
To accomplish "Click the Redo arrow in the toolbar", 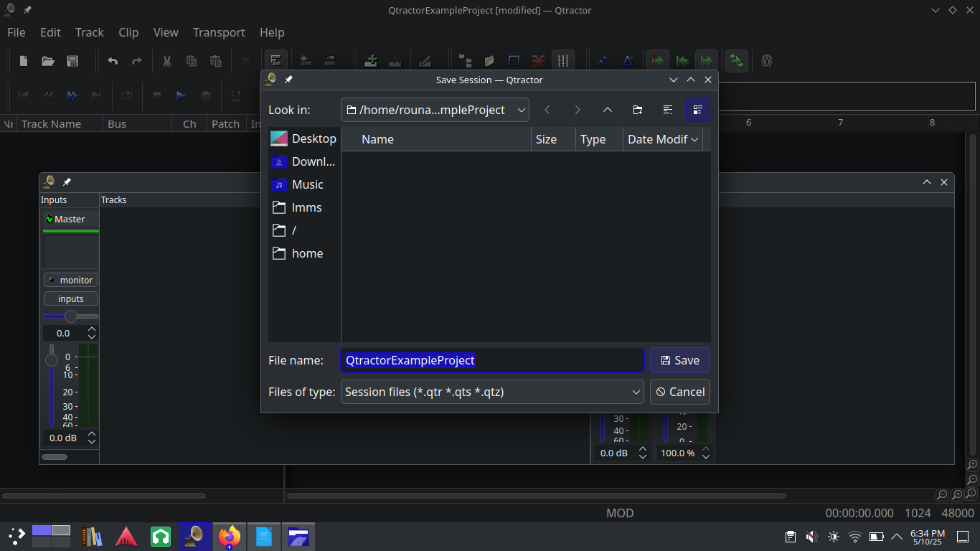I will point(137,61).
